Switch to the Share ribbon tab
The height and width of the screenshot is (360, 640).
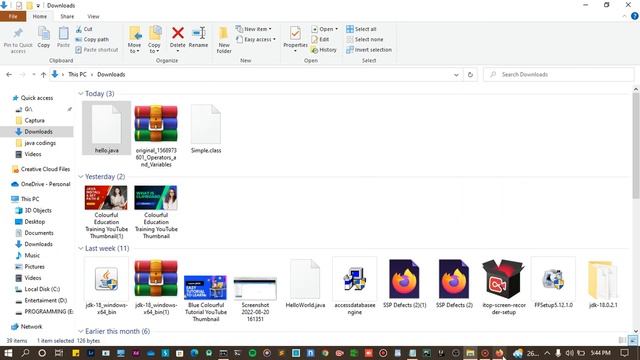[67, 16]
